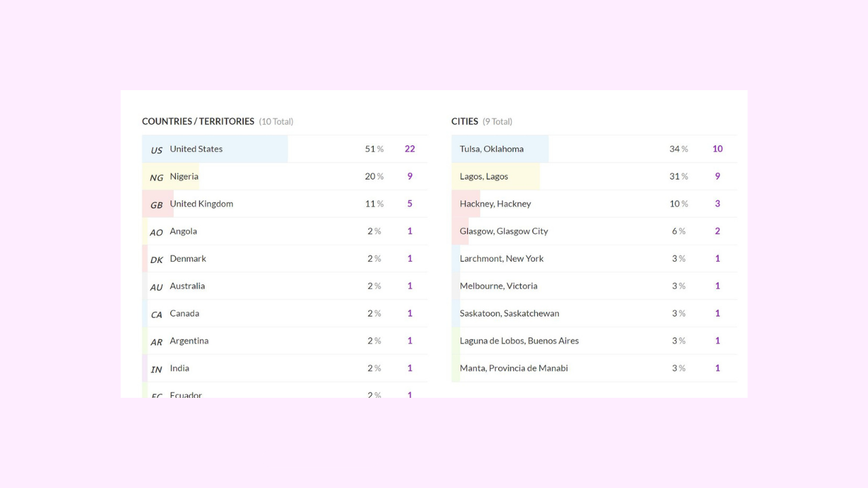Viewport: 868px width, 488px height.
Task: Click the Cities section heading
Action: [x=465, y=121]
